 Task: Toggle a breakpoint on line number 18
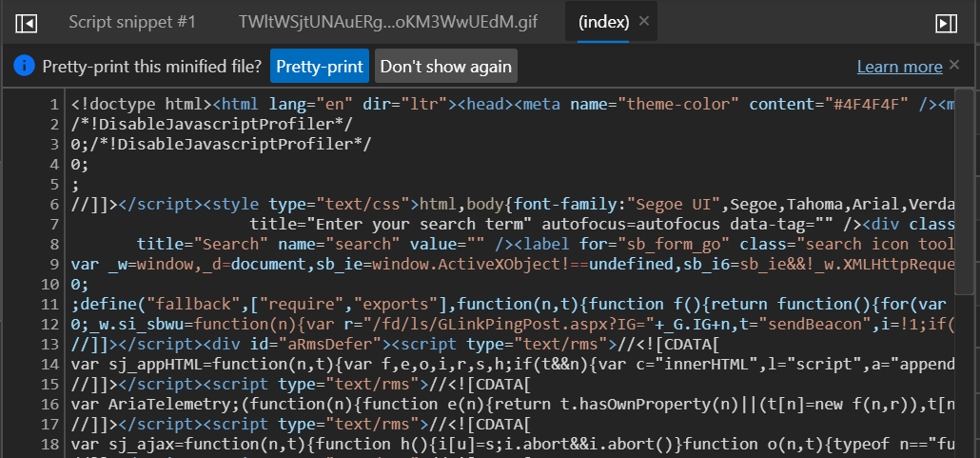[50, 445]
